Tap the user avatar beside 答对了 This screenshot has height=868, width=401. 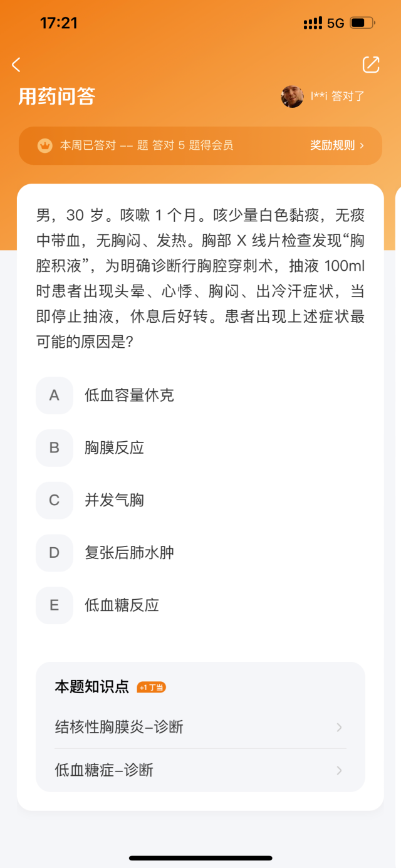pos(292,97)
